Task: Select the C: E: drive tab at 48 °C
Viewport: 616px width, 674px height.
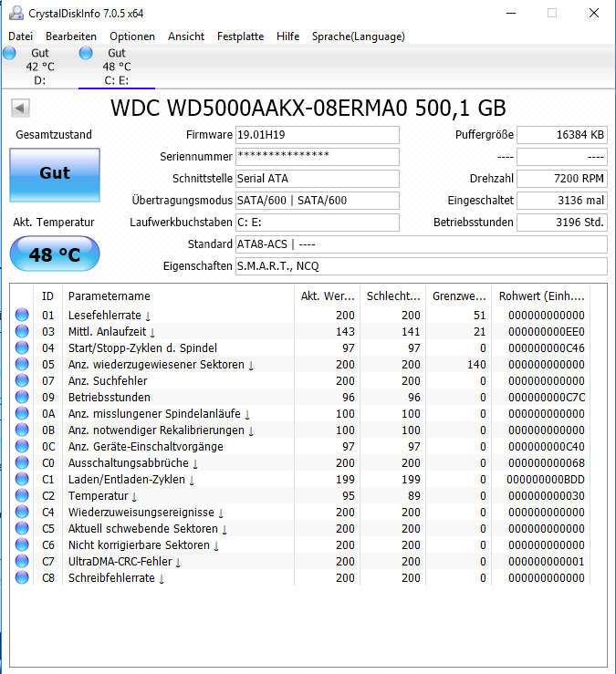Action: click(117, 67)
